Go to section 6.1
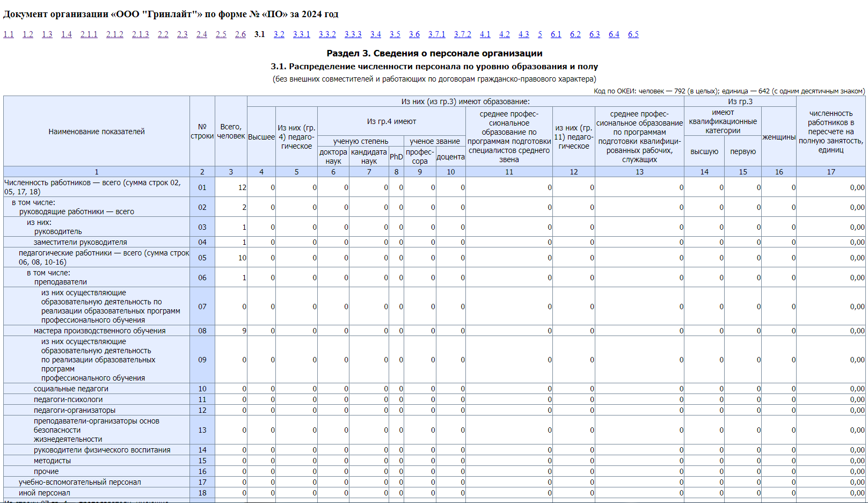The width and height of the screenshot is (868, 503). tap(556, 34)
